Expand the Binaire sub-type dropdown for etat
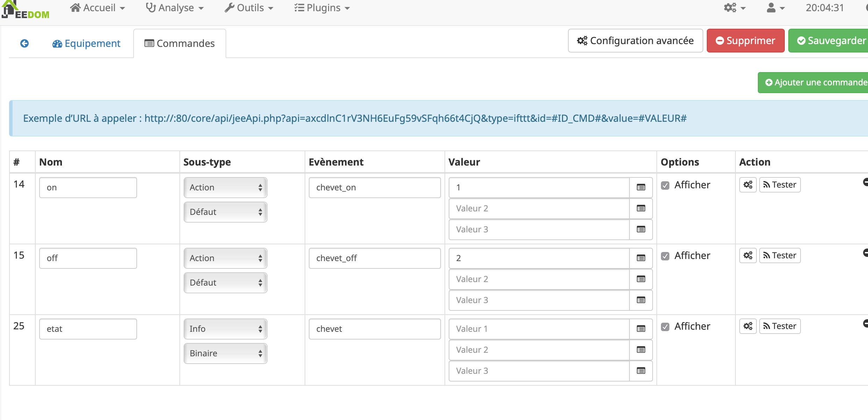The image size is (868, 420). click(223, 352)
